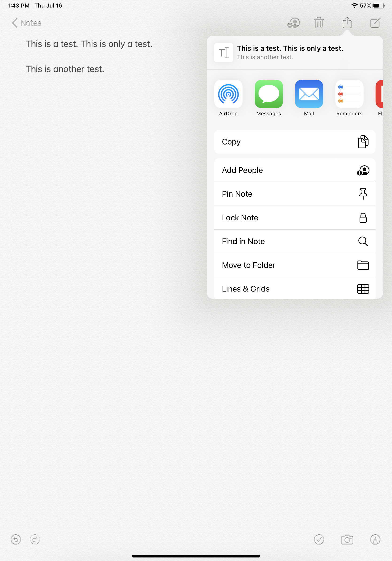The width and height of the screenshot is (392, 561).
Task: Tap the Share icon in the toolbar
Action: [x=347, y=23]
